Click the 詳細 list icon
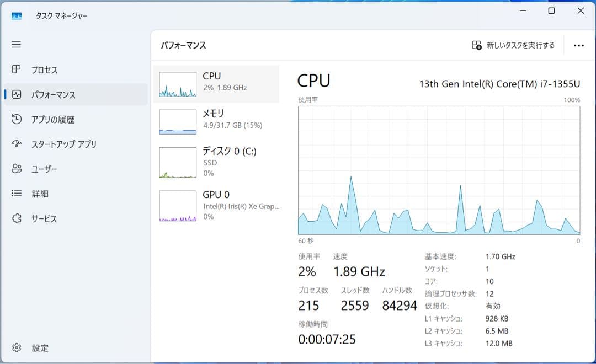The width and height of the screenshot is (596, 364). point(17,194)
